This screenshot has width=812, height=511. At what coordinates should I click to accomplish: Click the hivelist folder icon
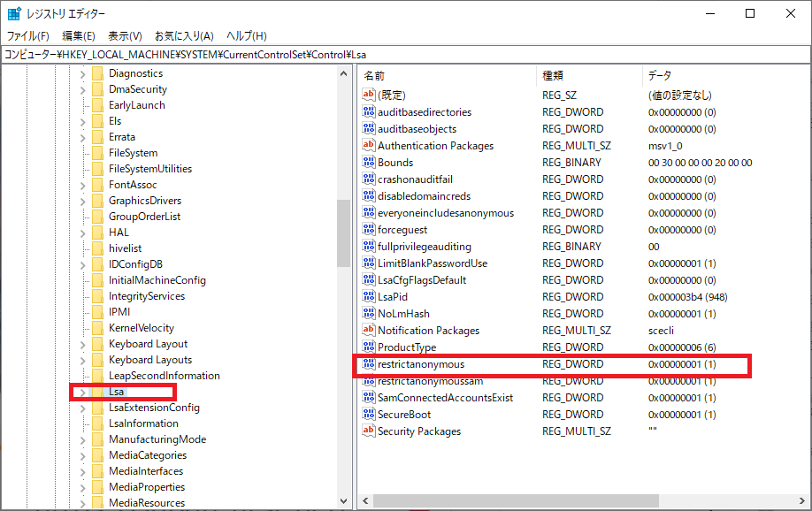(97, 248)
